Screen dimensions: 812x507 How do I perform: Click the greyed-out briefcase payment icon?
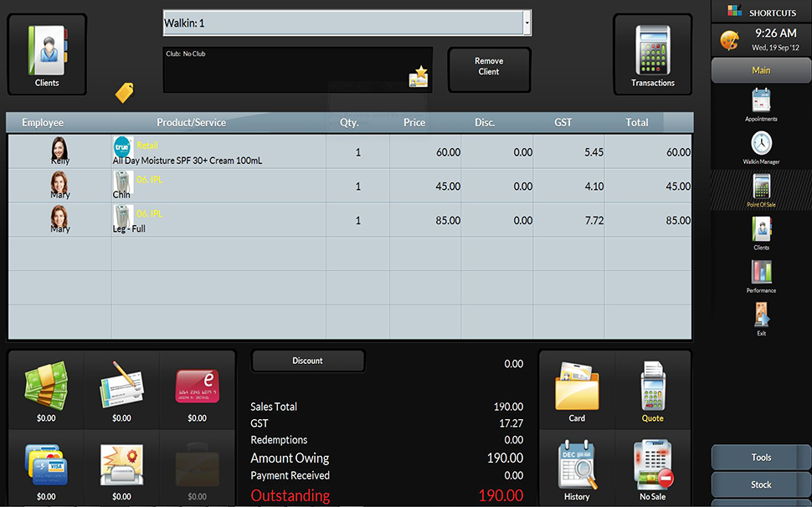[198, 469]
